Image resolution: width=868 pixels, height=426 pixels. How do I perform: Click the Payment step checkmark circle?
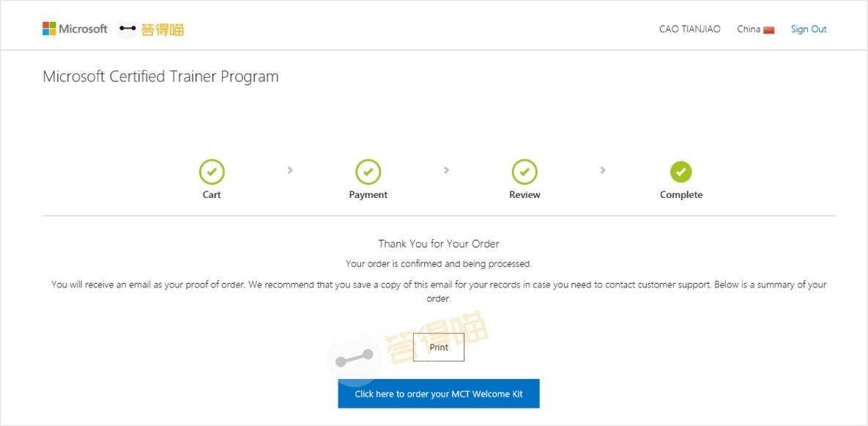pos(368,172)
